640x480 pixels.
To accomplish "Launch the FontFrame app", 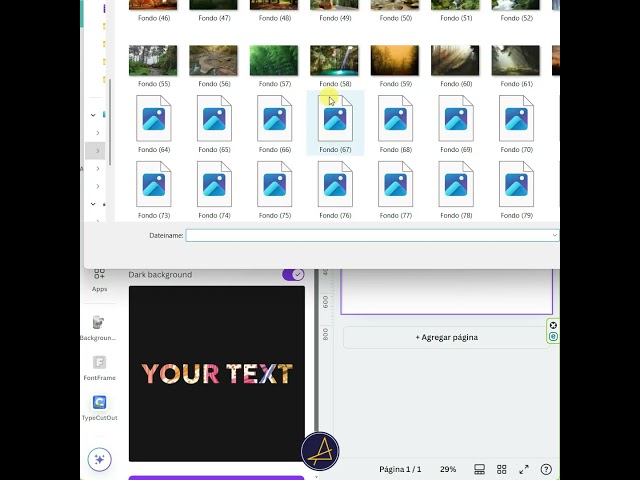I will point(99,367).
